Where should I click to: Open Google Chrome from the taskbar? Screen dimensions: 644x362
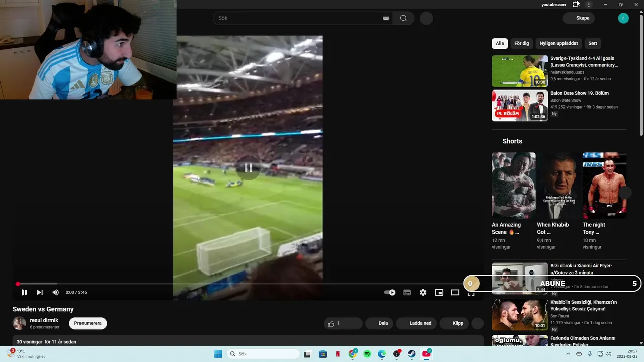click(x=353, y=354)
